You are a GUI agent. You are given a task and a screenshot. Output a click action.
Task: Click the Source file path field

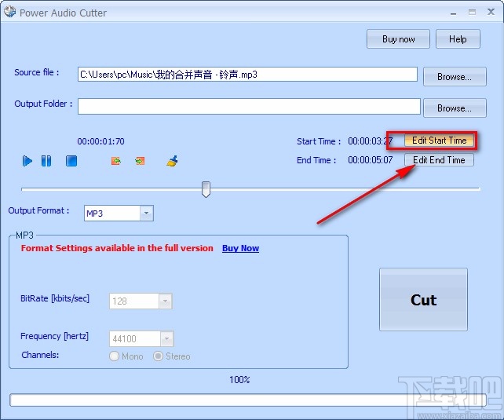coord(247,75)
